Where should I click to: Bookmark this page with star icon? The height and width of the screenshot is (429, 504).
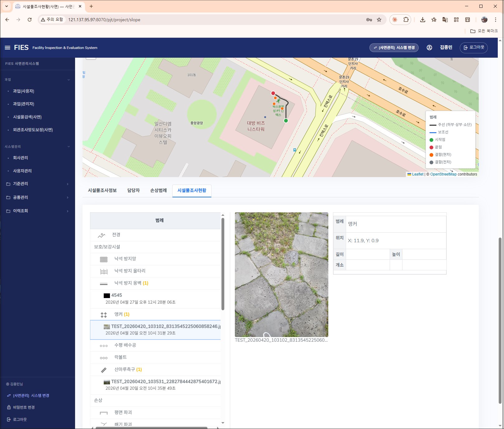click(x=379, y=20)
